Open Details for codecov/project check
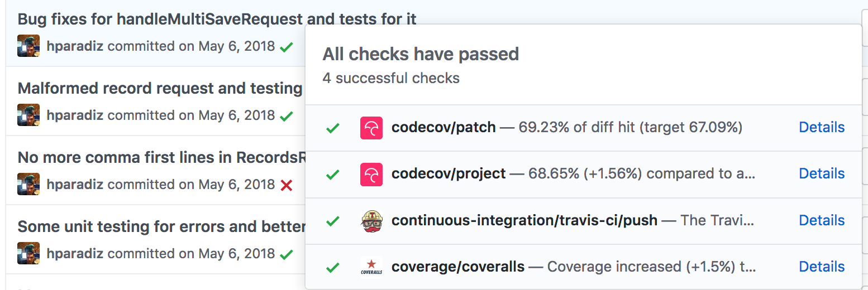The width and height of the screenshot is (868, 290). (x=822, y=174)
